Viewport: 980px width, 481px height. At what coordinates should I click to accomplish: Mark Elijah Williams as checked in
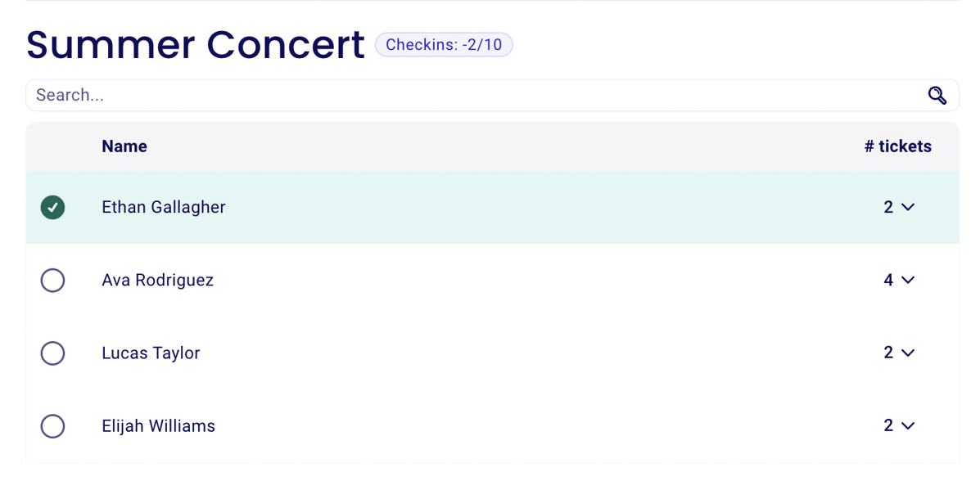(x=52, y=425)
